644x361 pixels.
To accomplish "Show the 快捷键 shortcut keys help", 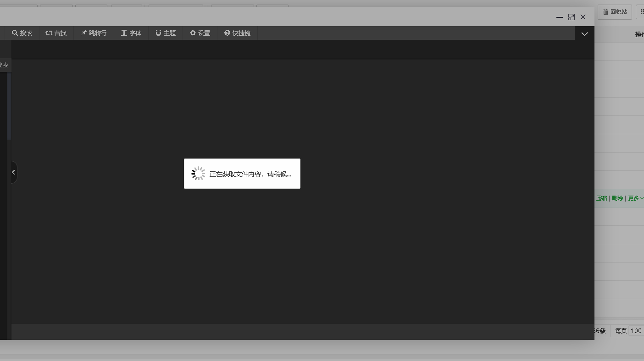I will click(x=238, y=33).
